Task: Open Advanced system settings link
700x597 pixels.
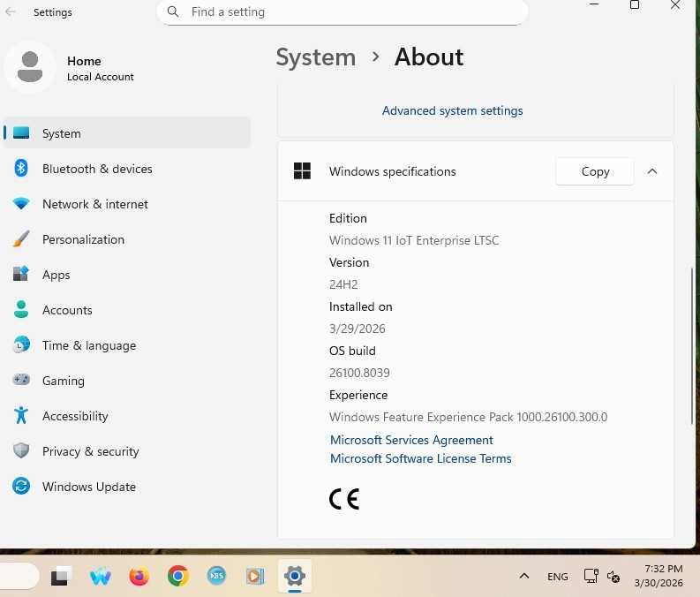Action: coord(452,110)
